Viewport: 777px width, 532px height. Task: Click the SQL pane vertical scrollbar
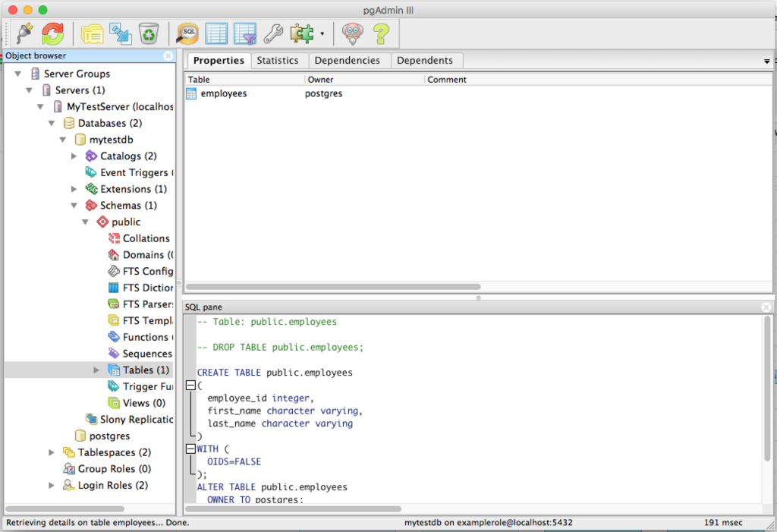point(767,389)
